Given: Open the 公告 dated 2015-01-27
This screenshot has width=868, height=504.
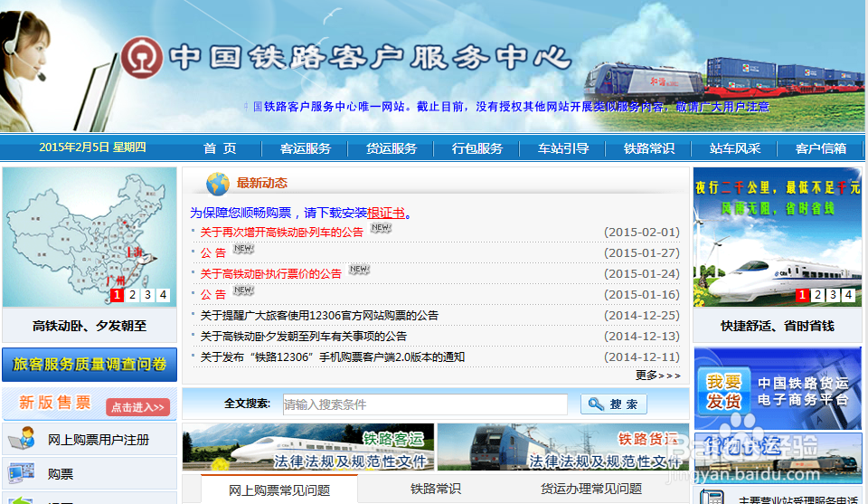Looking at the screenshot, I should click(213, 253).
